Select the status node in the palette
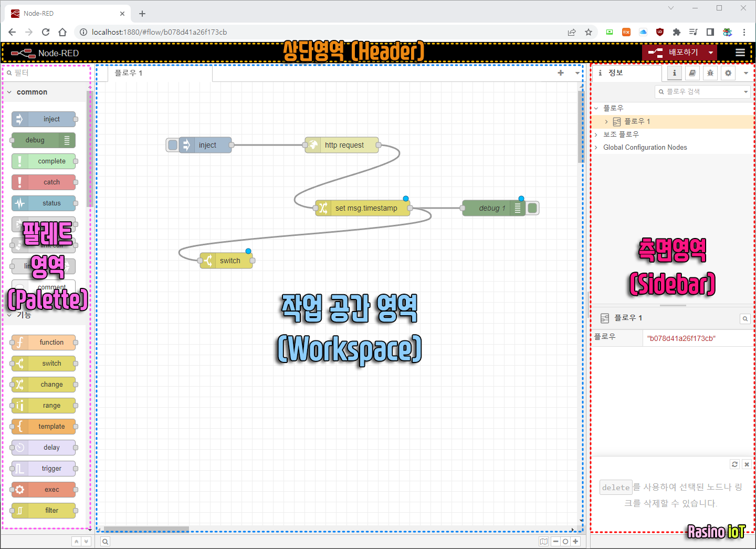This screenshot has height=549, width=756. point(44,203)
